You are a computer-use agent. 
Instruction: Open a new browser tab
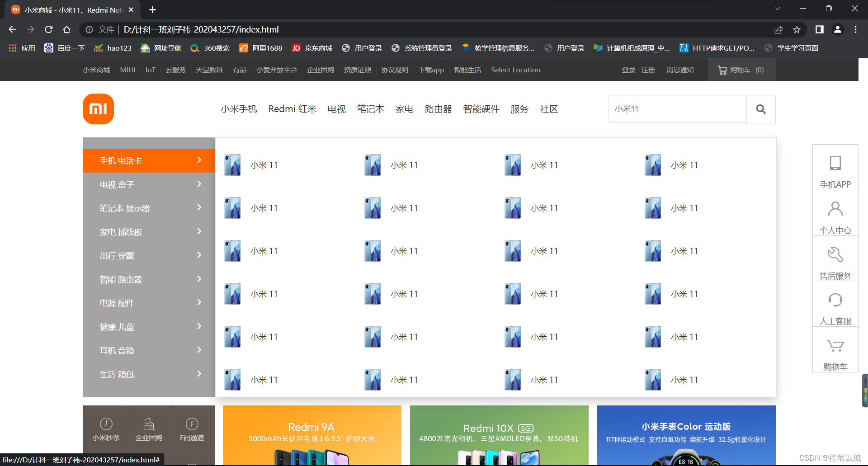coord(152,9)
